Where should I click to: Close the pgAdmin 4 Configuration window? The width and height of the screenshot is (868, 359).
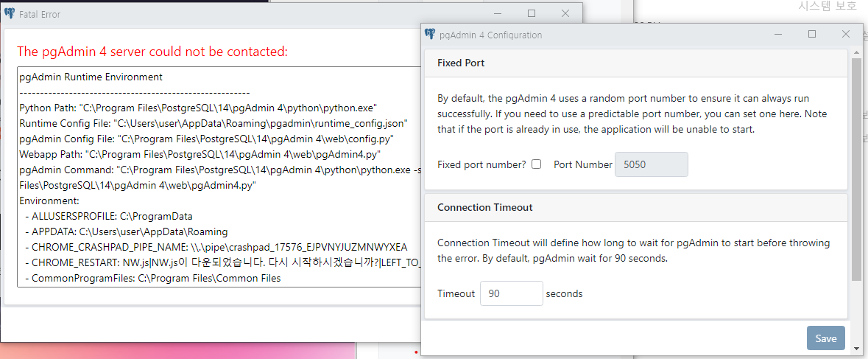845,35
